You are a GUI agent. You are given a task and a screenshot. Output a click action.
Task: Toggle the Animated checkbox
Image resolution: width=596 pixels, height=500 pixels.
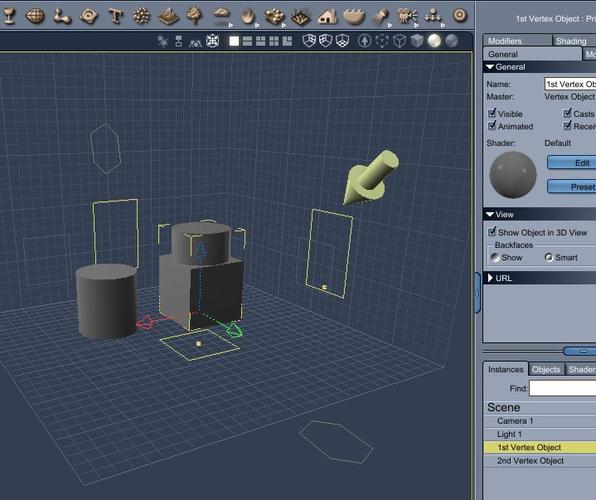tap(492, 125)
